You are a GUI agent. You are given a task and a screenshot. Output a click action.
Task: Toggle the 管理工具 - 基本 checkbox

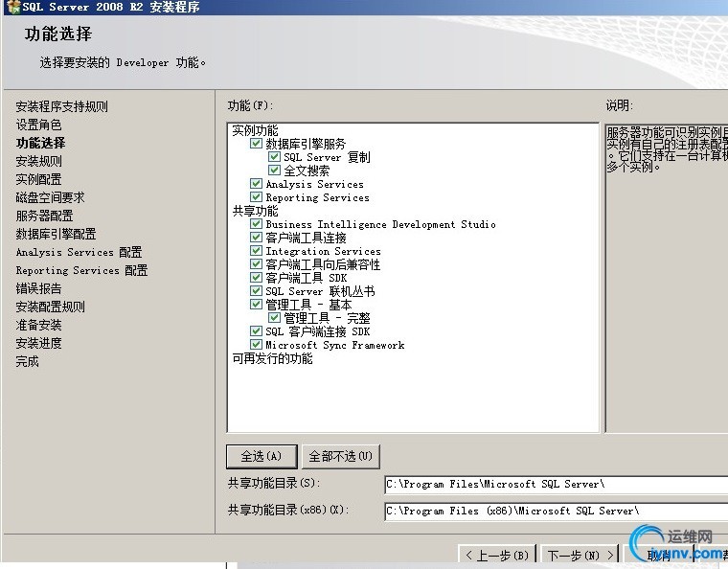[x=256, y=305]
